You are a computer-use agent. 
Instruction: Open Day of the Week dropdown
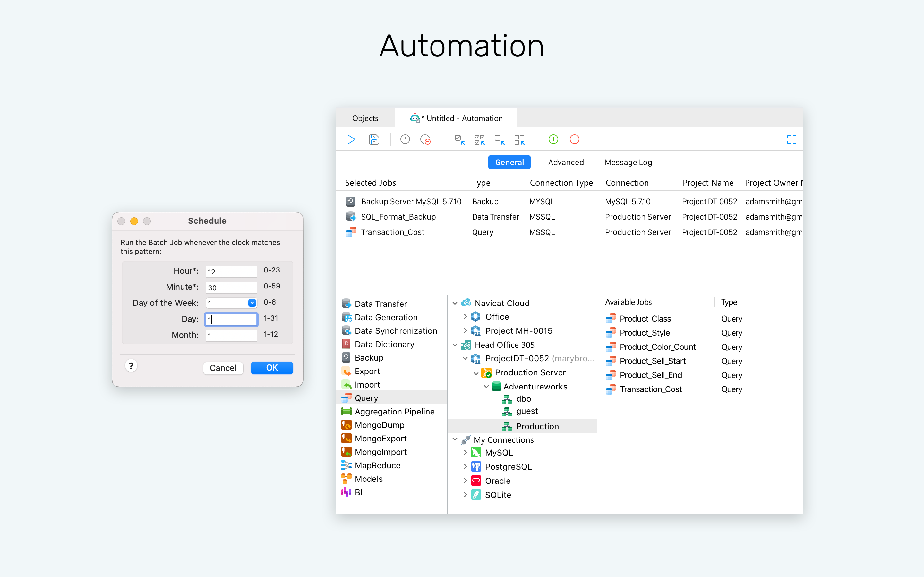pos(252,303)
